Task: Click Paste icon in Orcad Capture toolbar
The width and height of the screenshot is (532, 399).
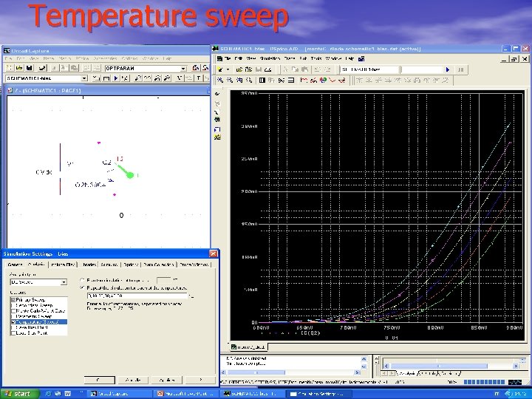Action: [x=74, y=68]
